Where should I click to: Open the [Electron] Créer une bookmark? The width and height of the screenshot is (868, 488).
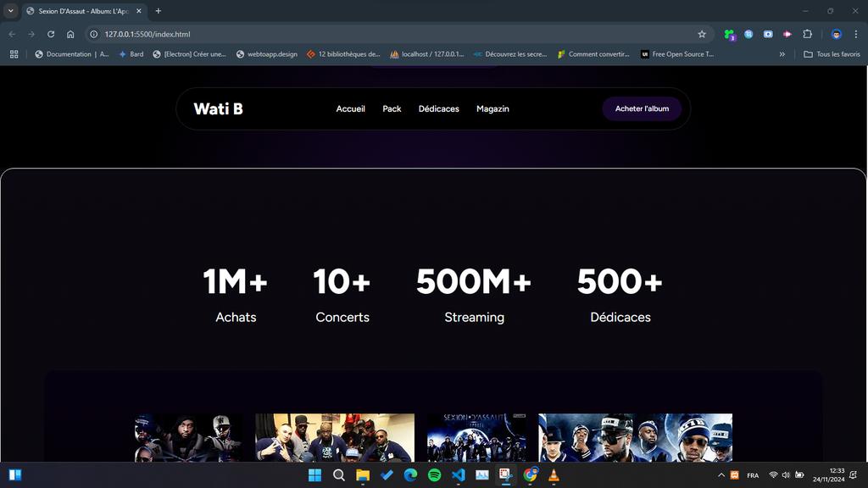coord(189,54)
